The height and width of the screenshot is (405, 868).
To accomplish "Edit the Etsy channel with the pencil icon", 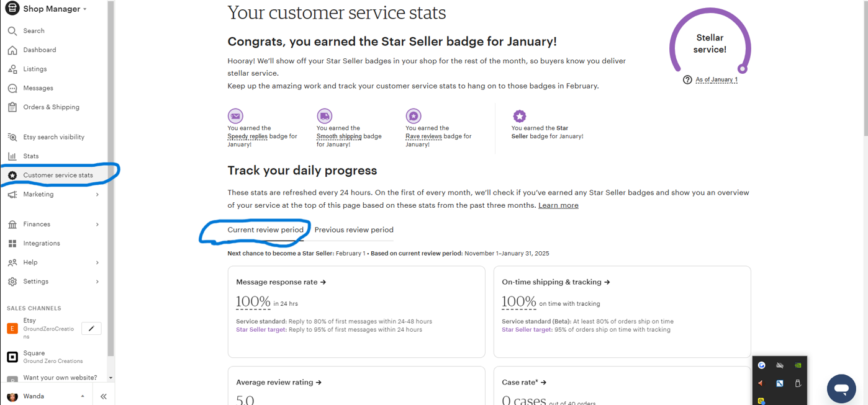I will (x=91, y=329).
